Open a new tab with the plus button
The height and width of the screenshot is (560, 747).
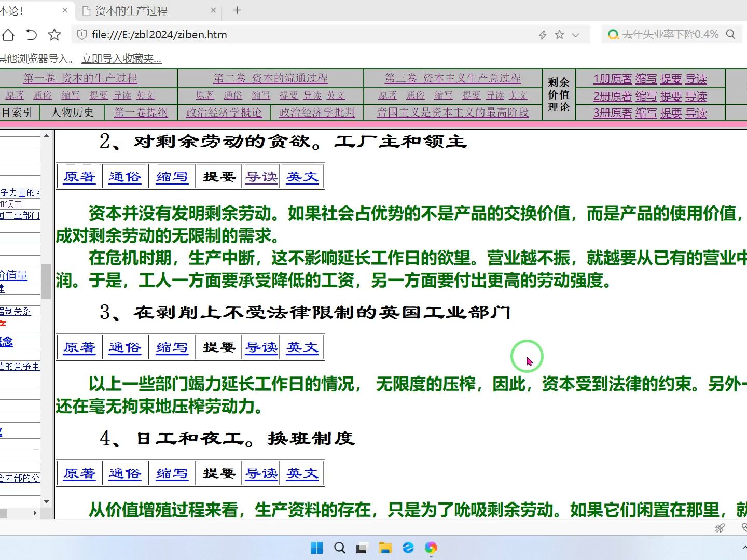click(237, 10)
